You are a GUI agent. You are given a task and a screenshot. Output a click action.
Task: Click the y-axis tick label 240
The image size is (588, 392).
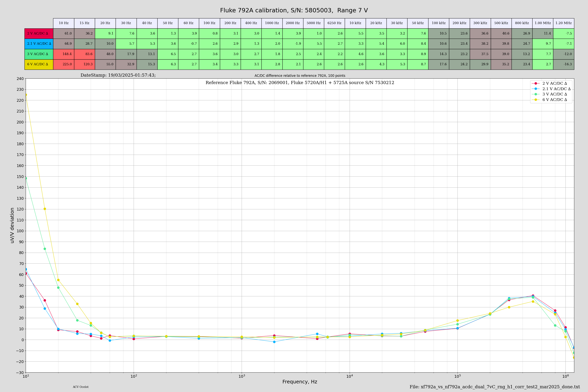coord(20,79)
